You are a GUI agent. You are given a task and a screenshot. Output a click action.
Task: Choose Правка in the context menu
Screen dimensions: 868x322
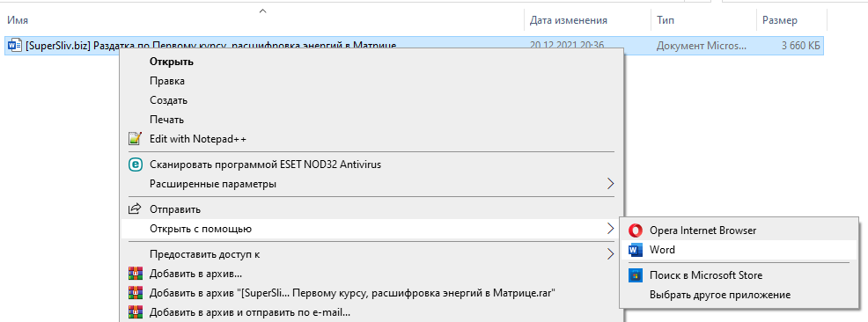pos(372,81)
